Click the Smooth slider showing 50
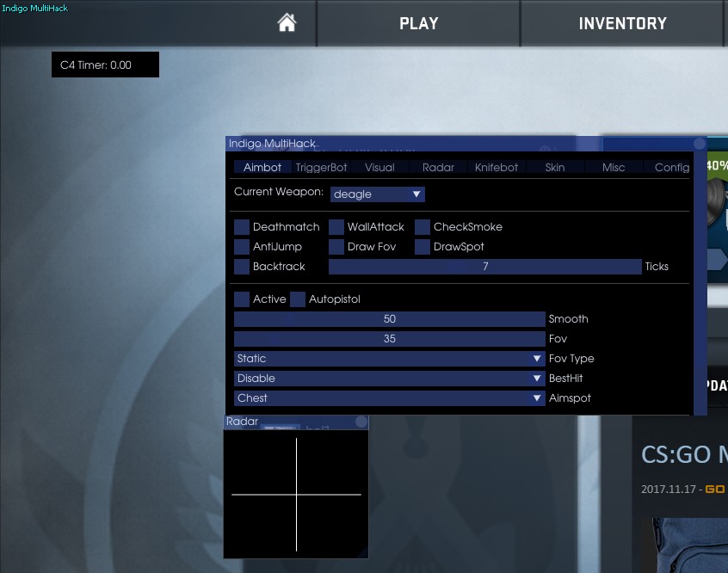This screenshot has width=728, height=573. [x=390, y=319]
